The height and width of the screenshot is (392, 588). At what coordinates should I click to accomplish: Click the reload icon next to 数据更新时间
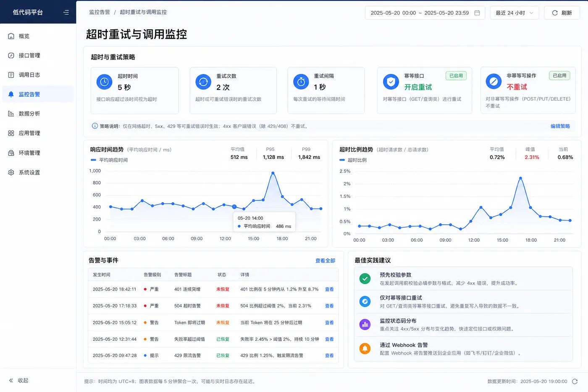click(x=575, y=381)
